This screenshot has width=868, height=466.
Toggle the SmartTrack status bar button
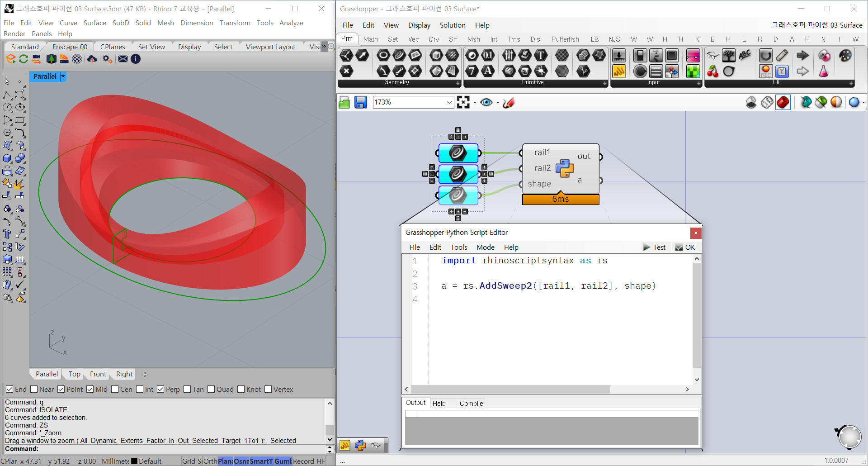tap(261, 461)
